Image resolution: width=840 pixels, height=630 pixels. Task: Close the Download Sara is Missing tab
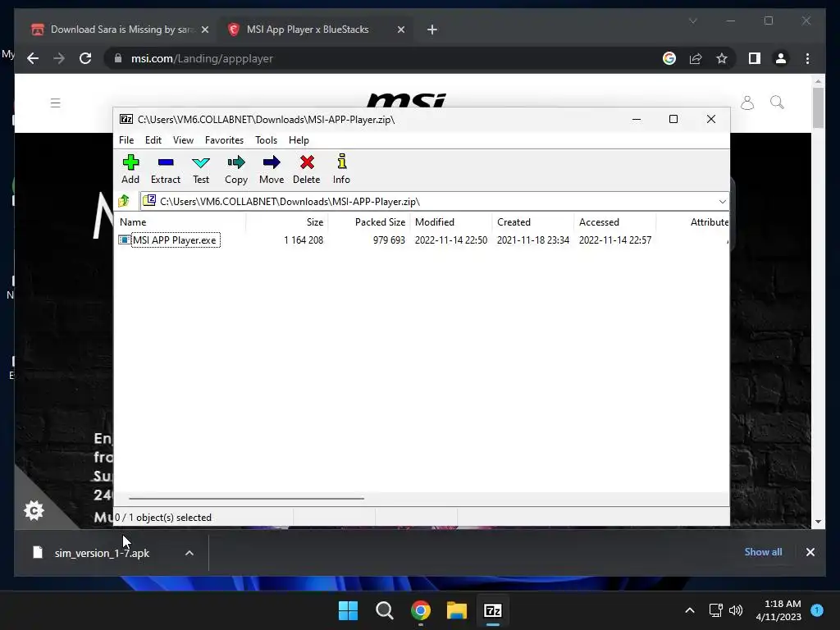(204, 30)
